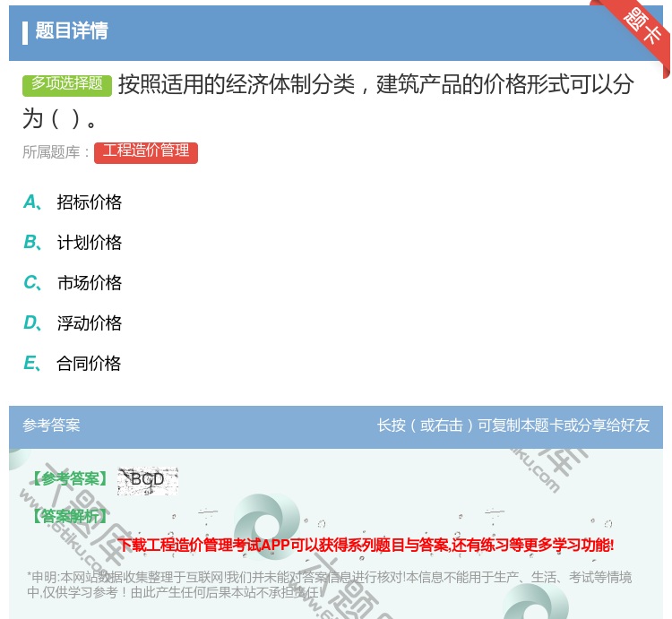
Task: Click the 【参考答案】 green label
Action: 70,478
